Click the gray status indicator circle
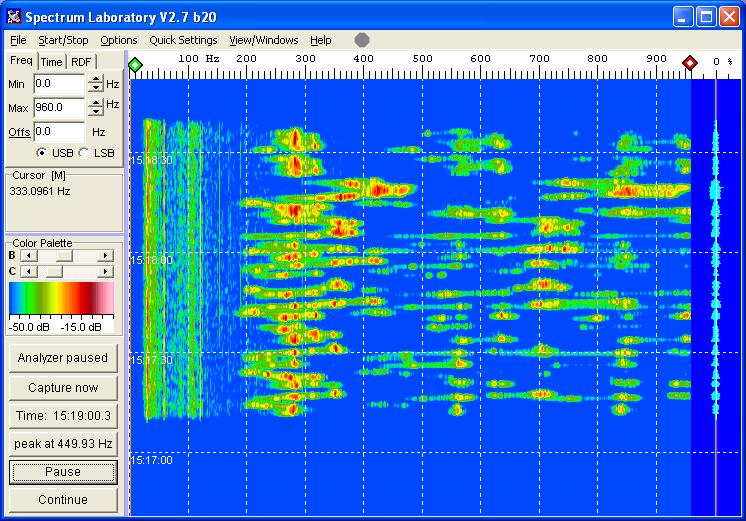The width and height of the screenshot is (746, 521). pos(362,40)
